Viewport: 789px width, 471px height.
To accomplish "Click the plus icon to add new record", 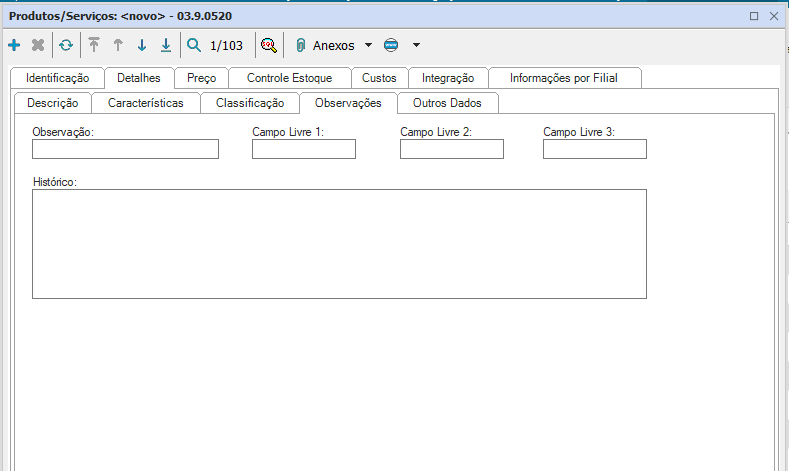I will 14,45.
